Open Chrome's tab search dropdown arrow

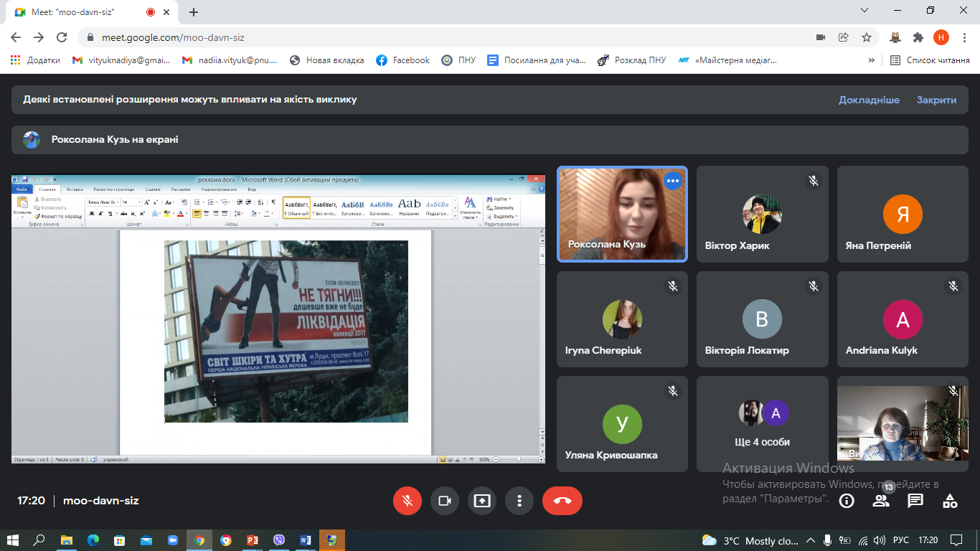864,11
